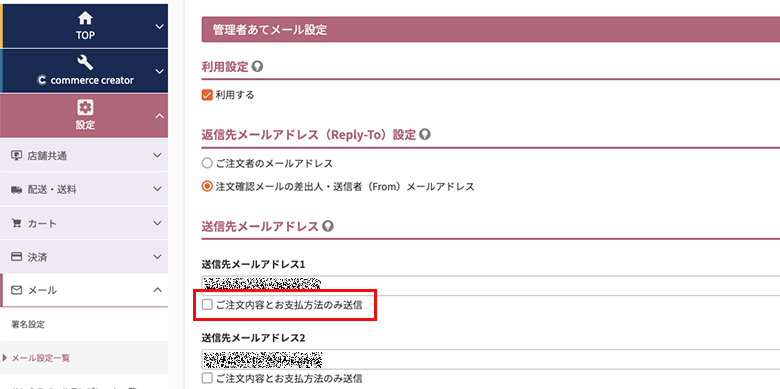Click the TOP home icon
This screenshot has width=780, height=389.
(x=86, y=18)
